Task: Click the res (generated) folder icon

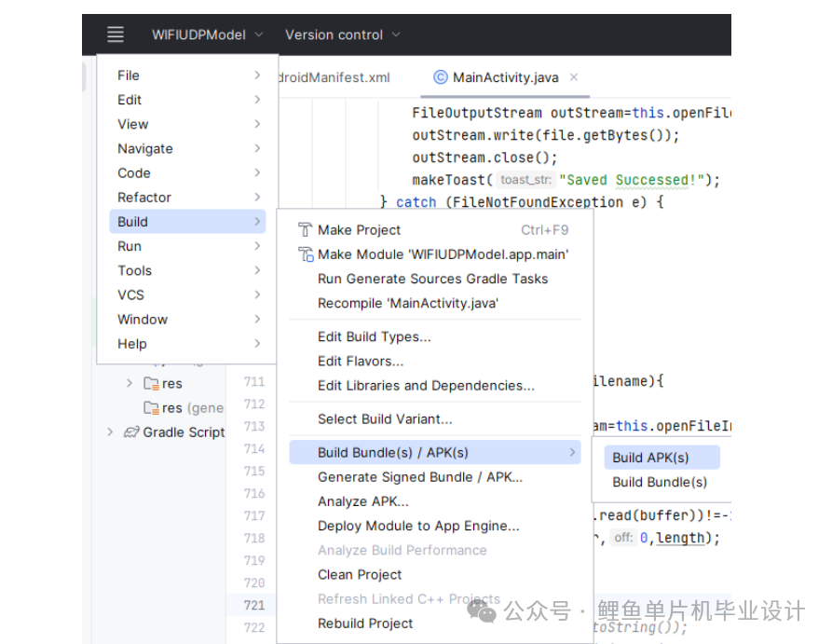Action: (x=151, y=408)
